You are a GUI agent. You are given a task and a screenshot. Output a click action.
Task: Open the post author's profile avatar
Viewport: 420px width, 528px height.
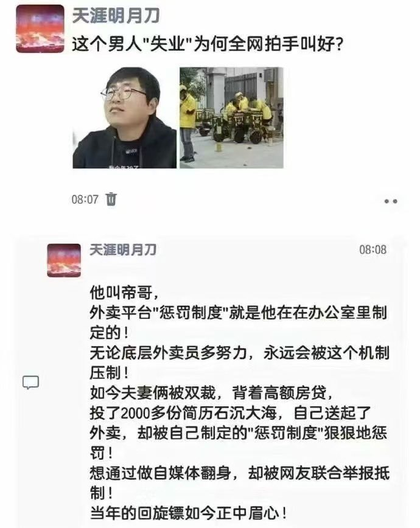coord(40,29)
